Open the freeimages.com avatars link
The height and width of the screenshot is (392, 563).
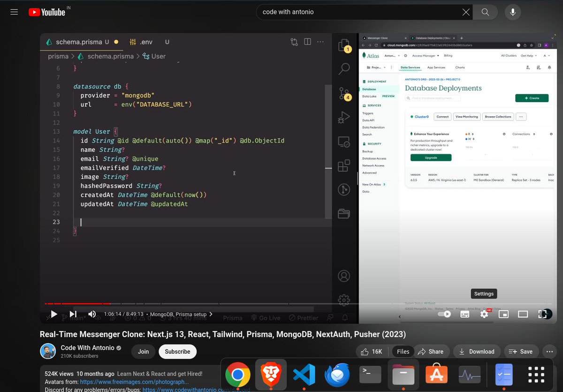134,382
